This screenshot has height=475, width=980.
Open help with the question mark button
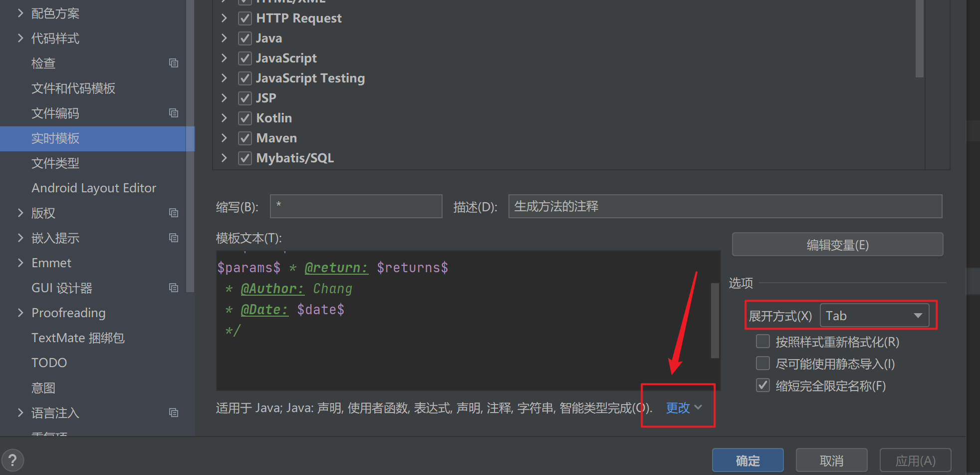coord(12,460)
